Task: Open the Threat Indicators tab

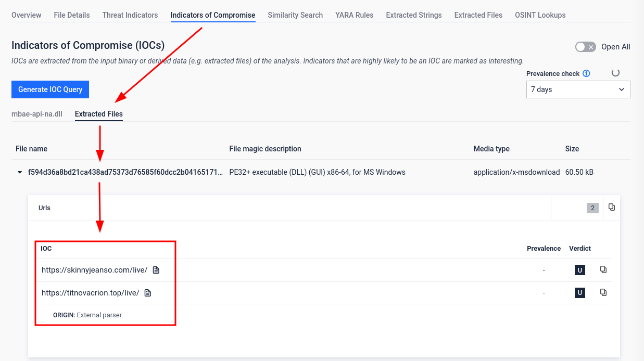Action: pos(130,15)
